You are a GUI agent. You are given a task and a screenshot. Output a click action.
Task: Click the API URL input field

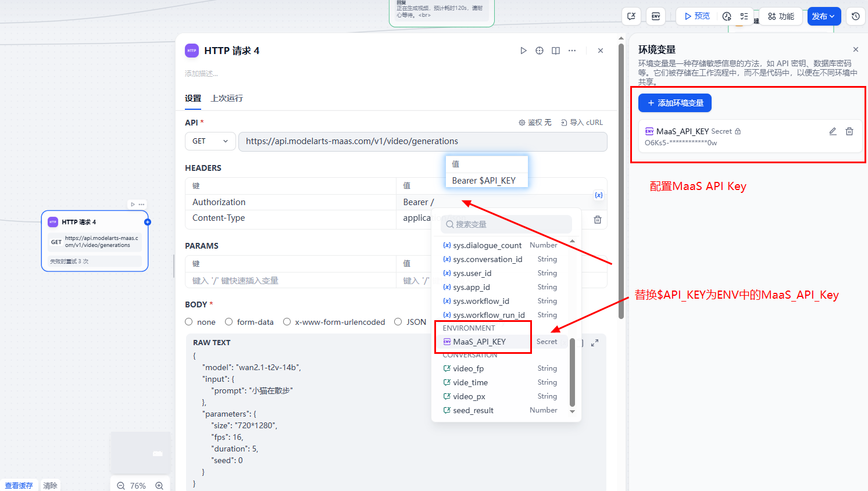(x=423, y=141)
